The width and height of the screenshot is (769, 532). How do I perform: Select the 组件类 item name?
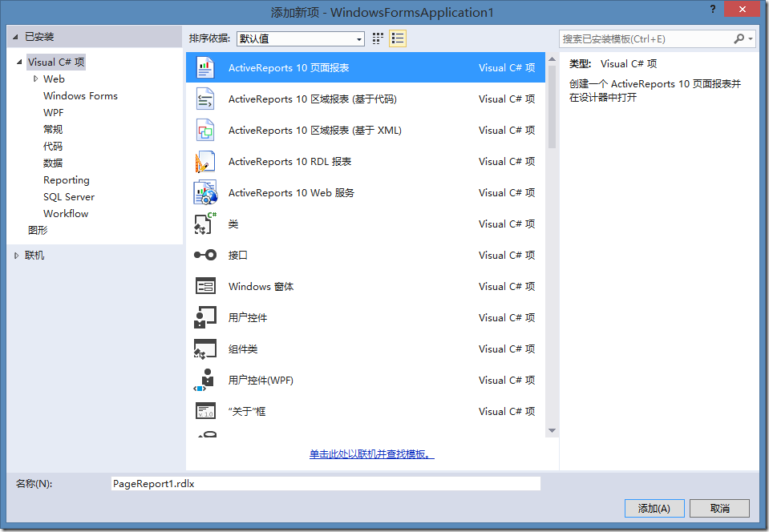(x=243, y=349)
